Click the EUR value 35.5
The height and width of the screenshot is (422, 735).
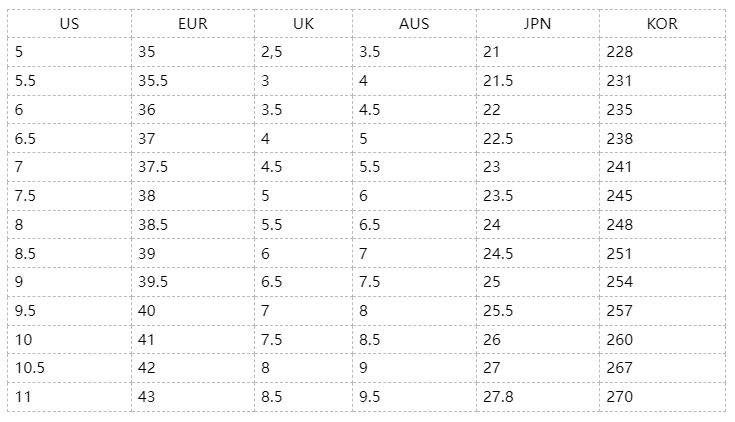tap(155, 80)
